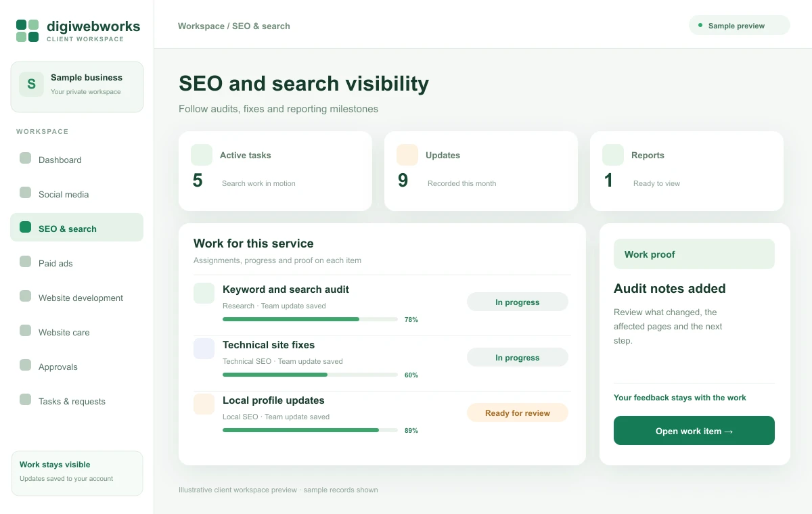
Task: Click the Open work item button
Action: click(694, 431)
